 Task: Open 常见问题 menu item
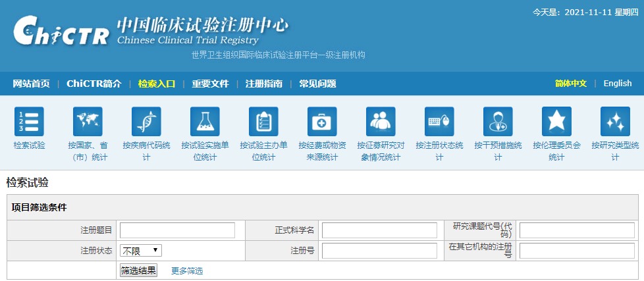(317, 84)
